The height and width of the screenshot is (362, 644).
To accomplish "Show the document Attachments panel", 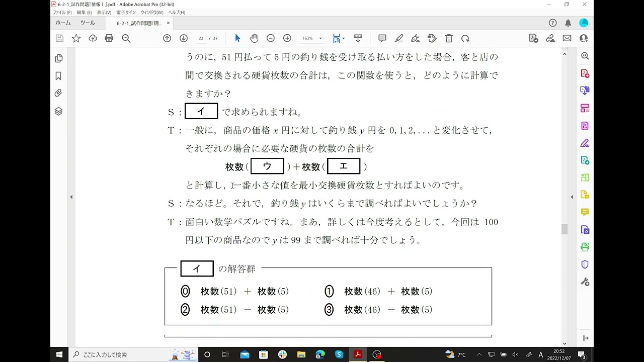I will [x=58, y=92].
